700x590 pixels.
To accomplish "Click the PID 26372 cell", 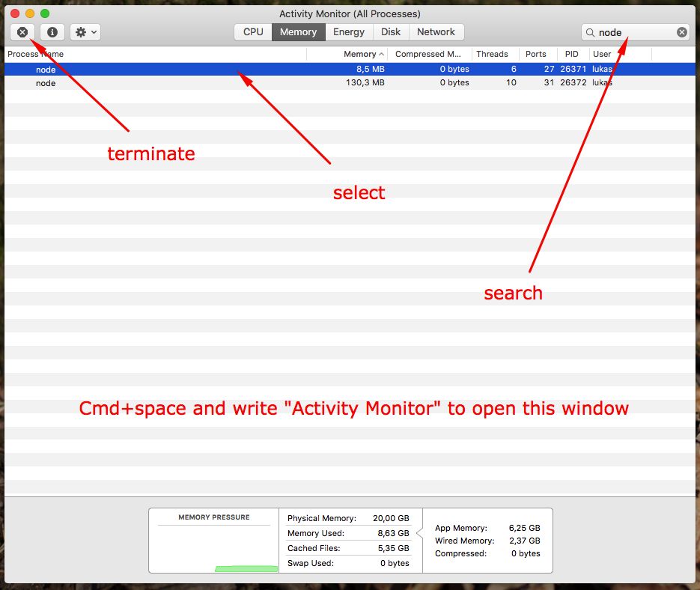I will [x=573, y=82].
